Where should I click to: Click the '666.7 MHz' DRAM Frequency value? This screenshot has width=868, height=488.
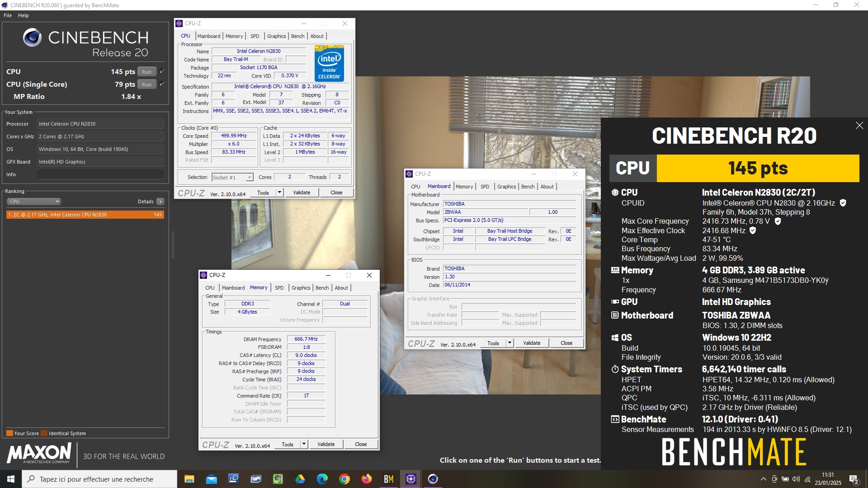pyautogui.click(x=306, y=339)
